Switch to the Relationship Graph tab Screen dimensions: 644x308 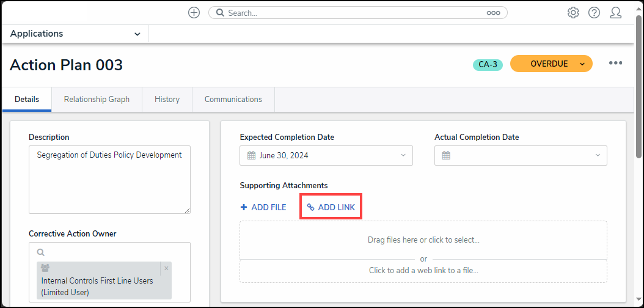(x=97, y=100)
